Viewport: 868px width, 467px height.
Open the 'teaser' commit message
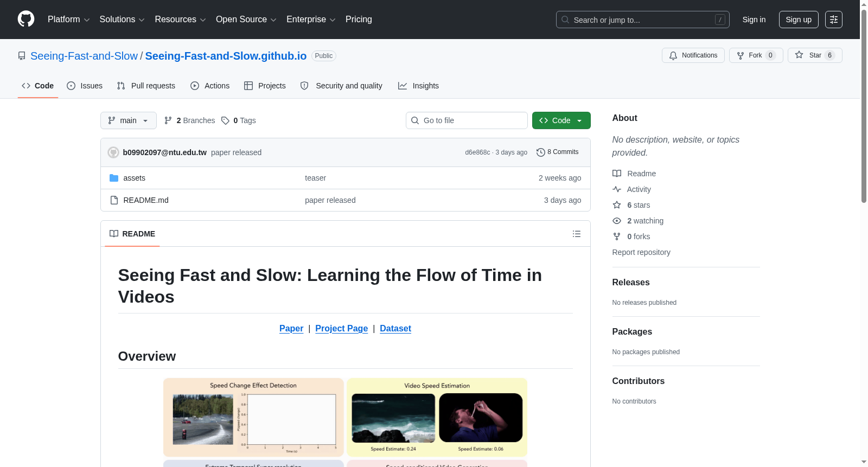[315, 178]
